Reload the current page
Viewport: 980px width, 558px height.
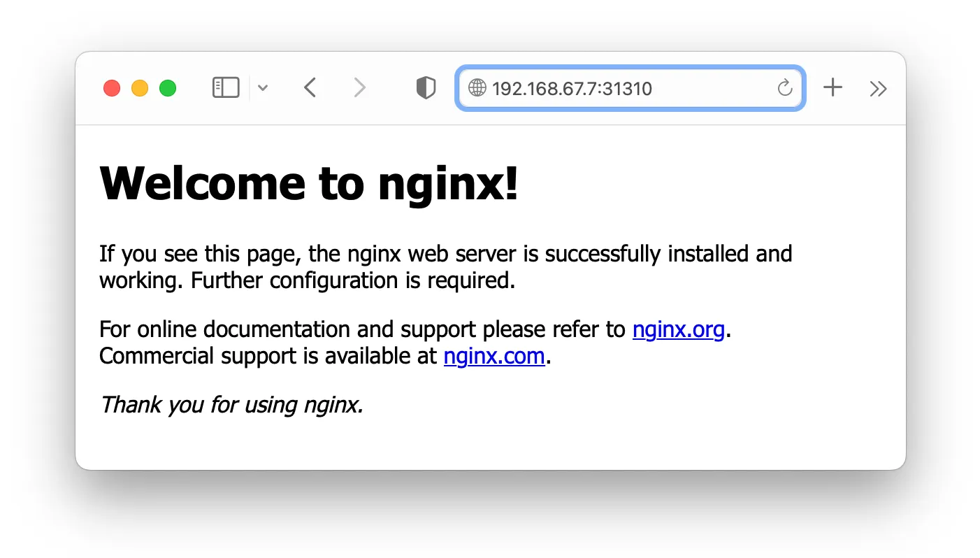[x=785, y=88]
